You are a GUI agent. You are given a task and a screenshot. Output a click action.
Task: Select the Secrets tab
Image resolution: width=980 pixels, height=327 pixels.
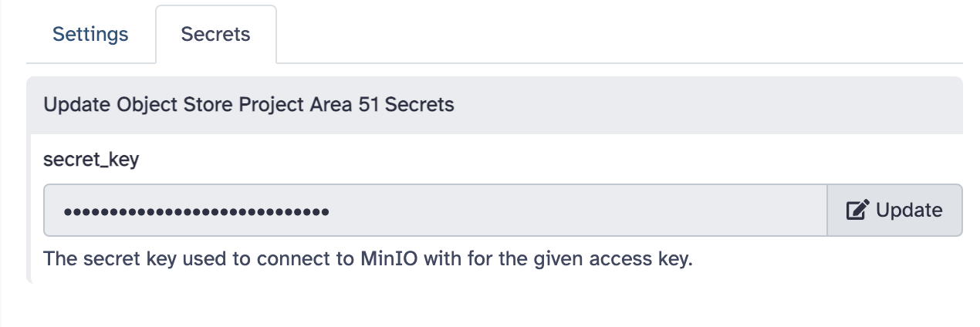point(215,34)
